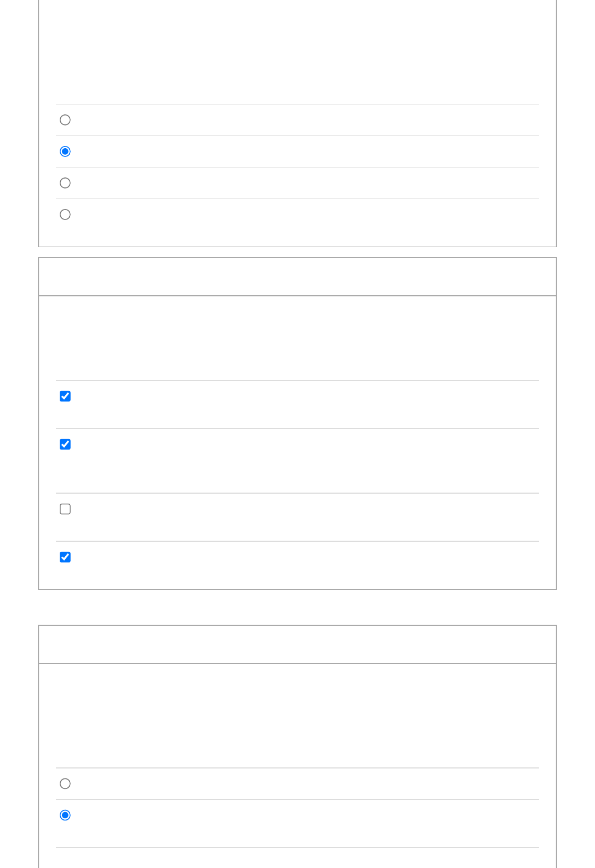Choose the third radio option in the top question
This screenshot has width=595, height=868.
[65, 183]
